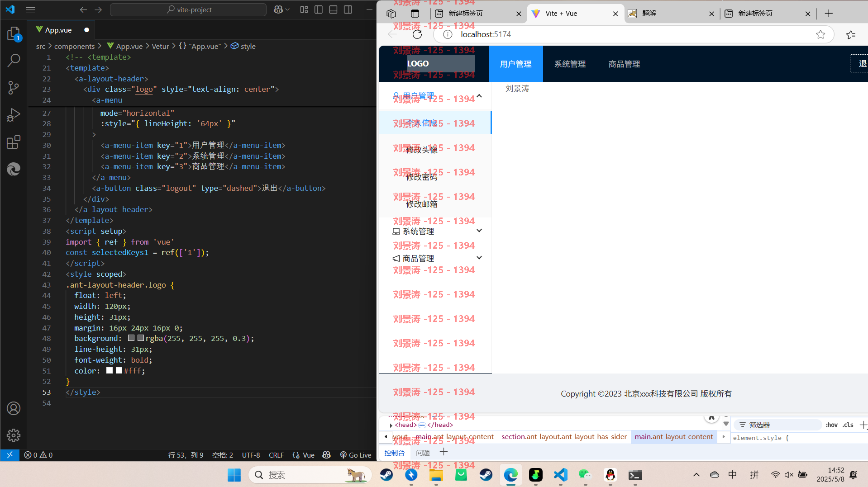The image size is (868, 487).
Task: Expand the head element in DevTools
Action: [x=391, y=425]
